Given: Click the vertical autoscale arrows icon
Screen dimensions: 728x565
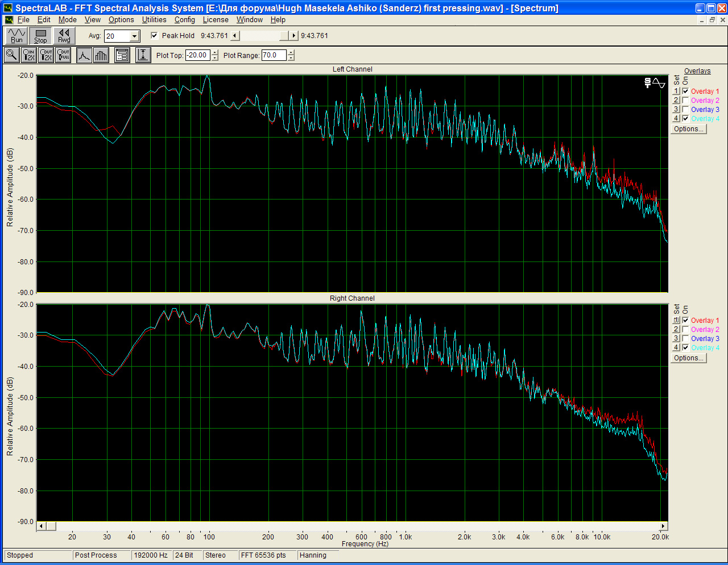Looking at the screenshot, I should (x=143, y=55).
